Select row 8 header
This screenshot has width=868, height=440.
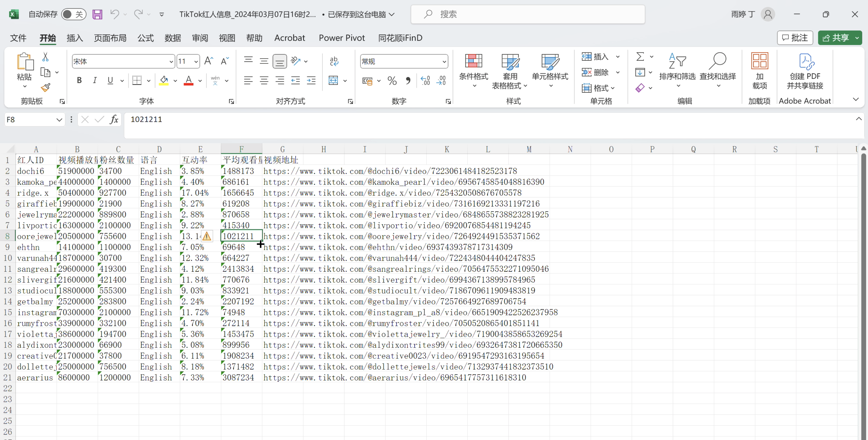coord(8,236)
